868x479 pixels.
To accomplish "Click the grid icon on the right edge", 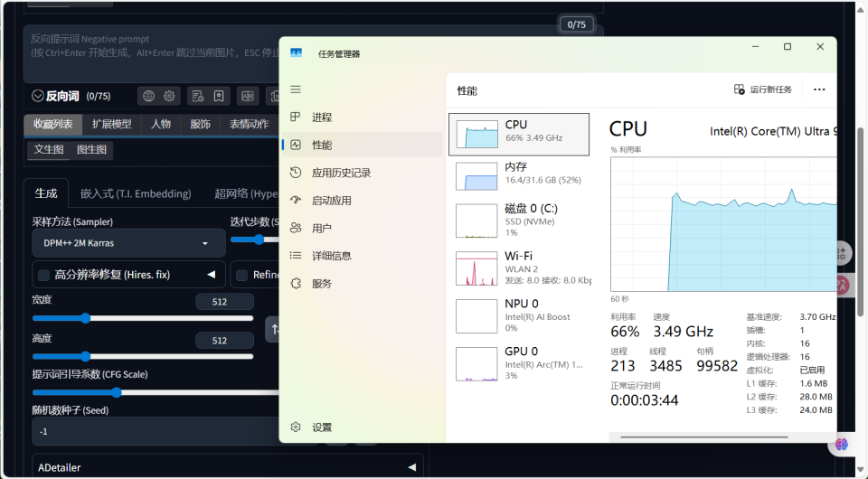I will tap(842, 254).
